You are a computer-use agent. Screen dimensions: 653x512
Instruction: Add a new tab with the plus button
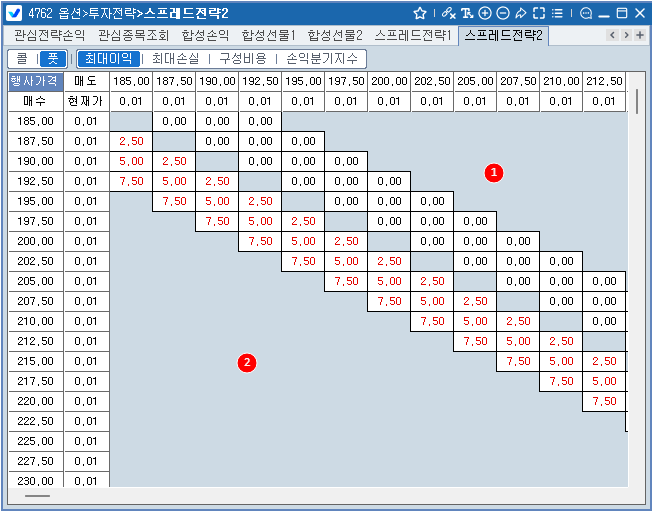click(640, 36)
